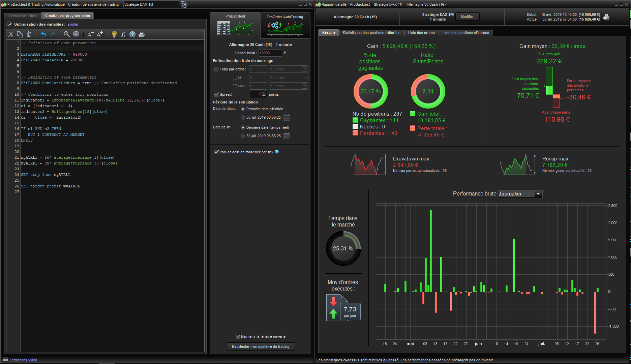
Task: Click the ajouter link for variable optimisation
Action: [73, 25]
